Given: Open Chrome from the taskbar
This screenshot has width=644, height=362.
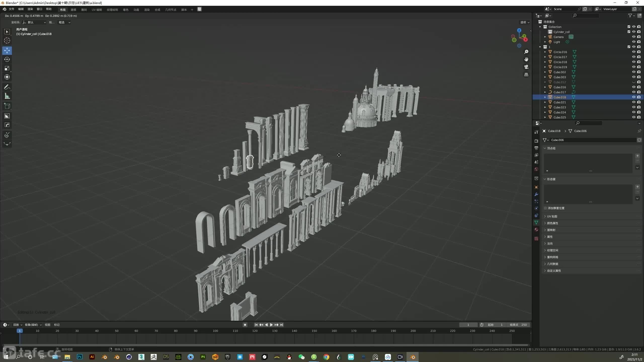Looking at the screenshot, I should [x=326, y=357].
